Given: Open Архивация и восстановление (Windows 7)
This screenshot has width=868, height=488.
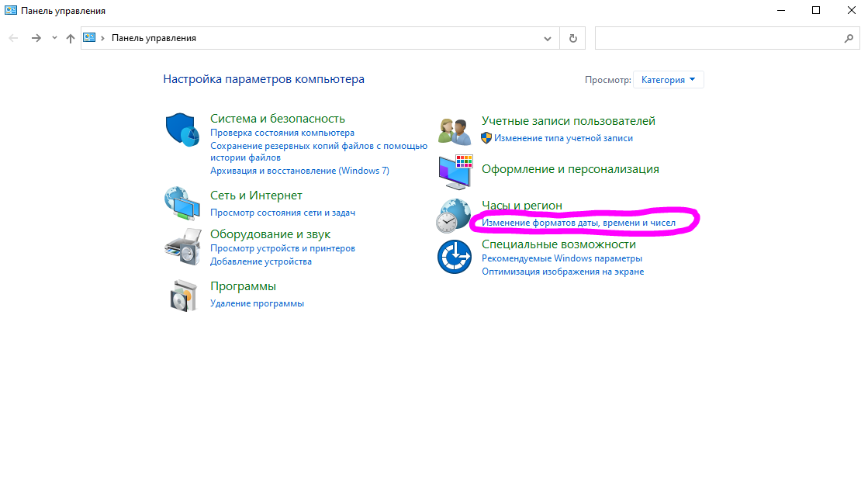Looking at the screenshot, I should 299,171.
